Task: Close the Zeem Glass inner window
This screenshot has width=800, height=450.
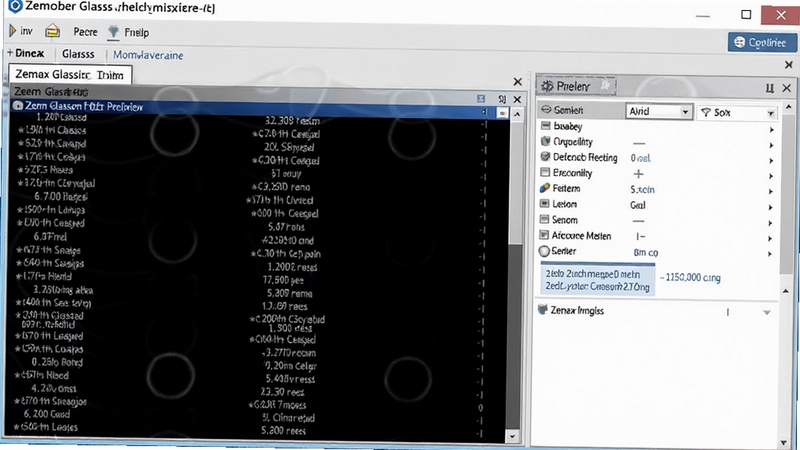Action: (x=517, y=99)
